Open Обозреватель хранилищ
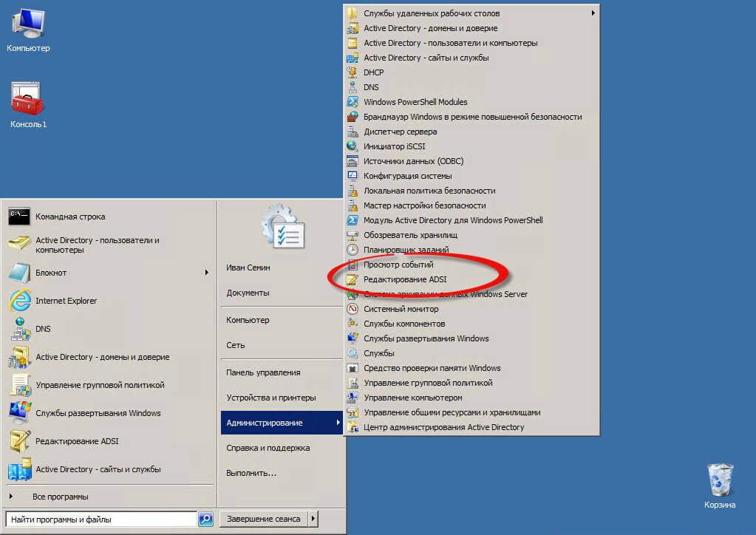 click(471, 235)
